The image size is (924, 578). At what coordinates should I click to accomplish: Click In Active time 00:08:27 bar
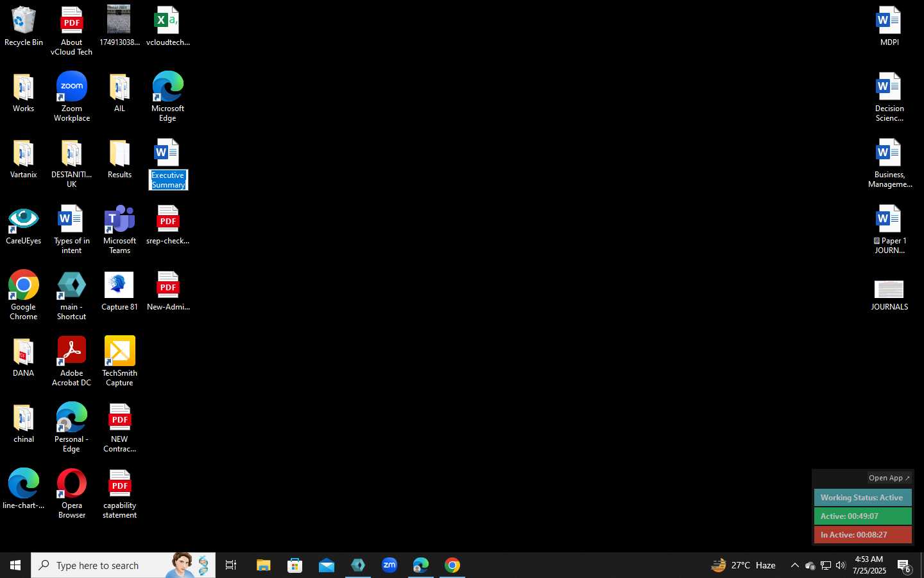862,535
